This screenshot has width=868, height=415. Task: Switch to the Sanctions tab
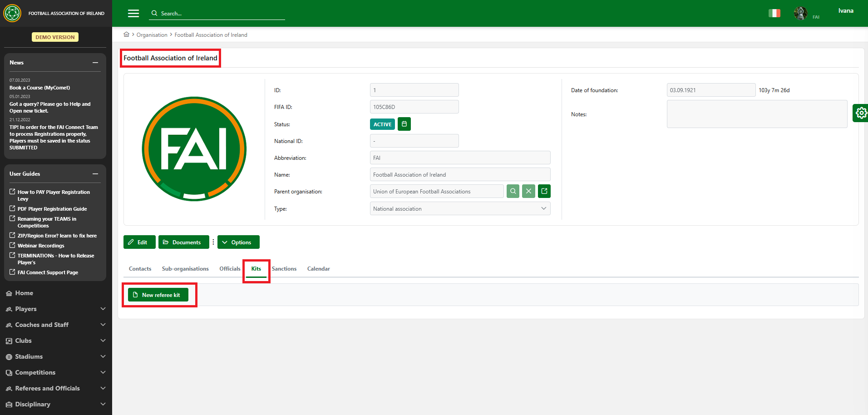pyautogui.click(x=284, y=269)
